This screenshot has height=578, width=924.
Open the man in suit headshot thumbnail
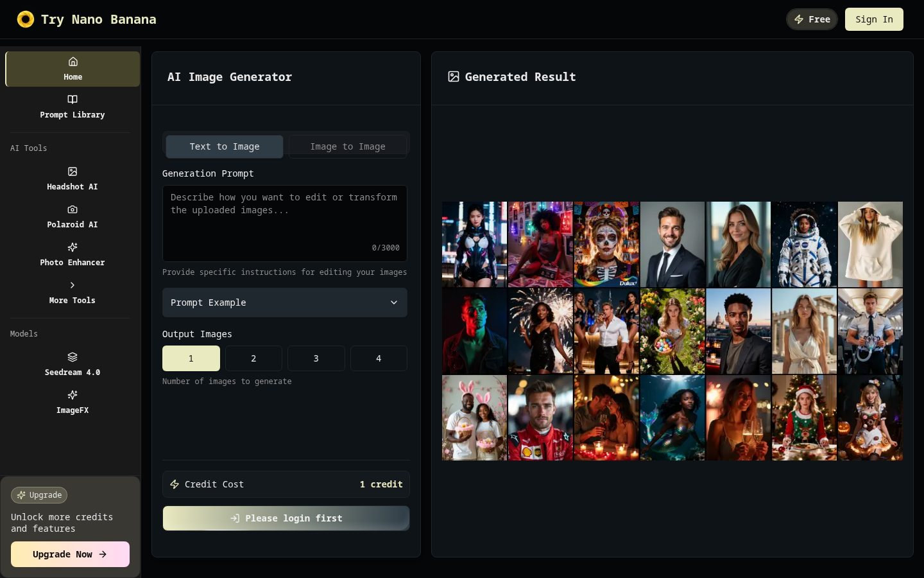point(672,244)
